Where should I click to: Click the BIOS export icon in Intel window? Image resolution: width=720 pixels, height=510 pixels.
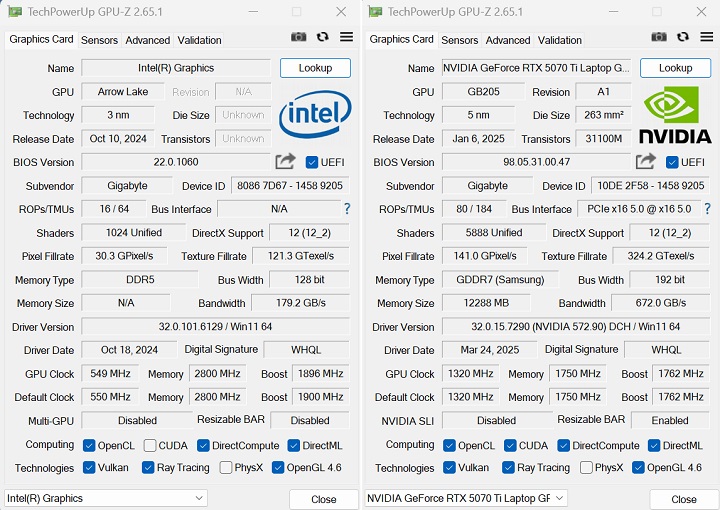[x=285, y=161]
